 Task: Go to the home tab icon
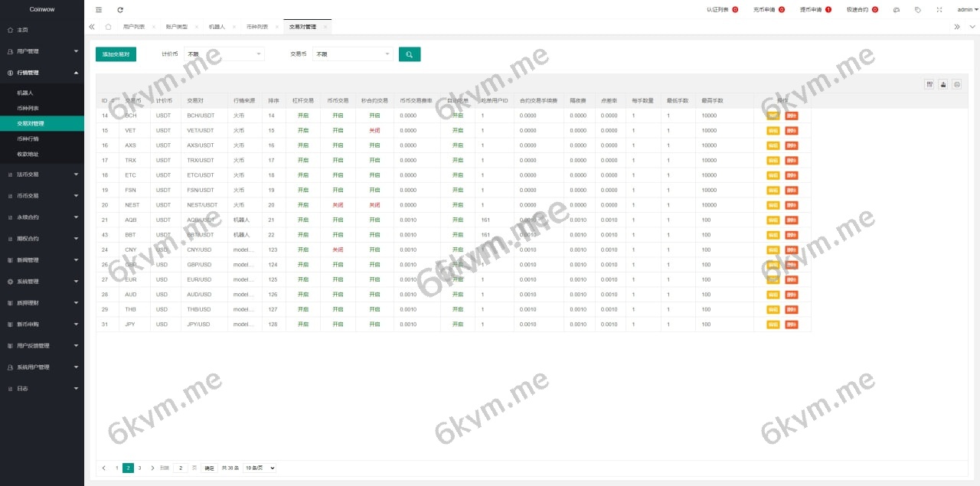tap(108, 26)
